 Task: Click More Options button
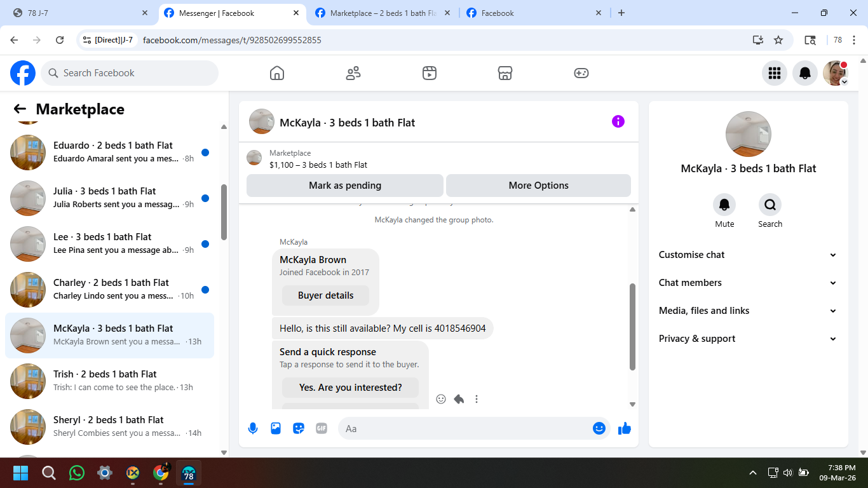539,186
